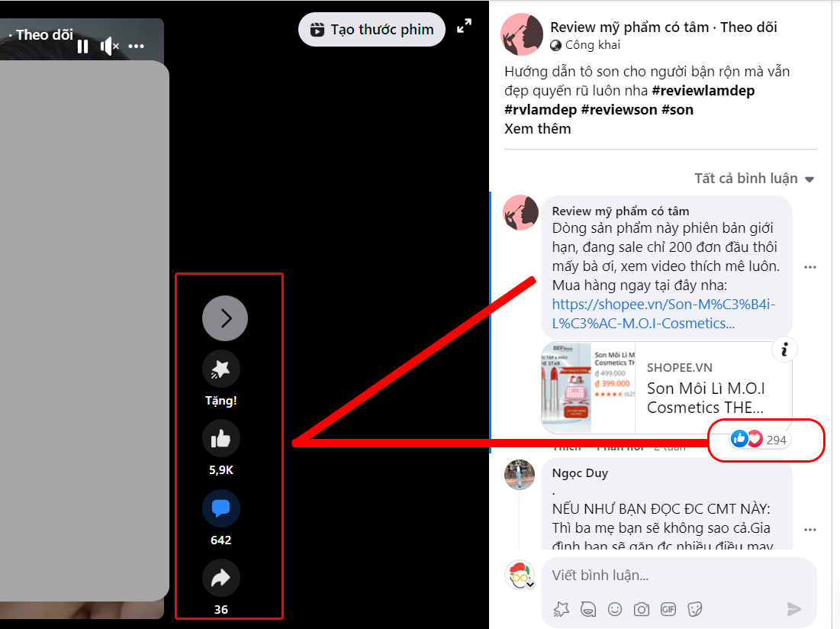Share the reel using arrow icon
Screen dimensions: 840x629
point(220,578)
